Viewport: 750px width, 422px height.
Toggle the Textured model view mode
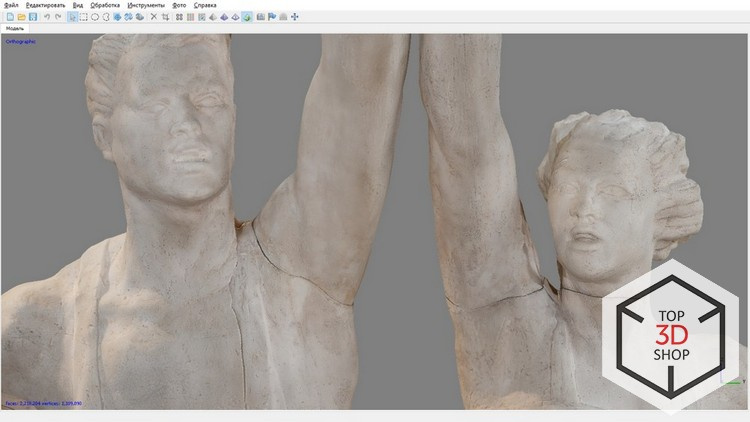[x=247, y=17]
